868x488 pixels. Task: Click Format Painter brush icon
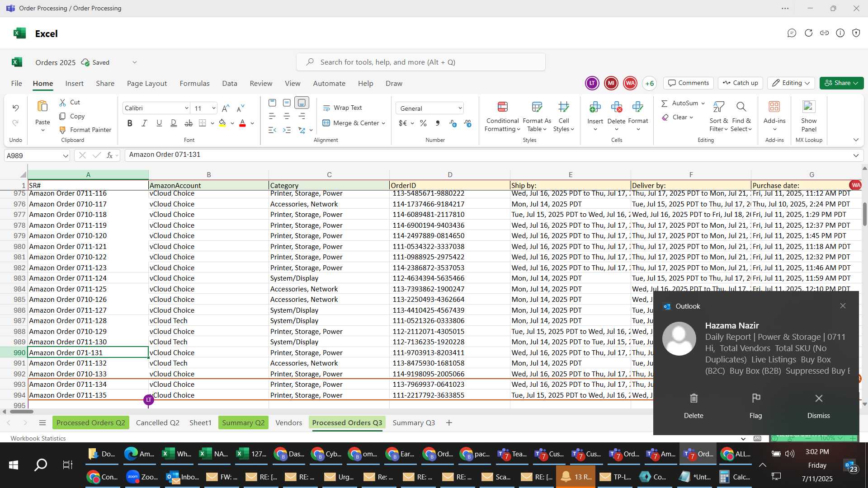[x=63, y=130]
